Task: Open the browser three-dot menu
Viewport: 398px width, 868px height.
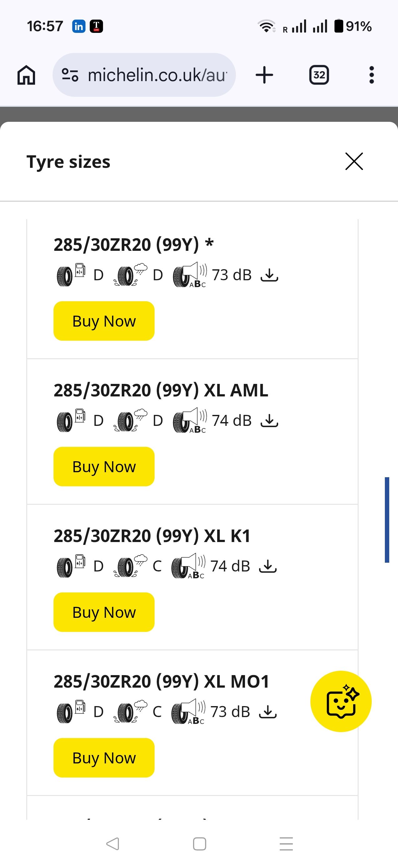Action: [x=371, y=75]
